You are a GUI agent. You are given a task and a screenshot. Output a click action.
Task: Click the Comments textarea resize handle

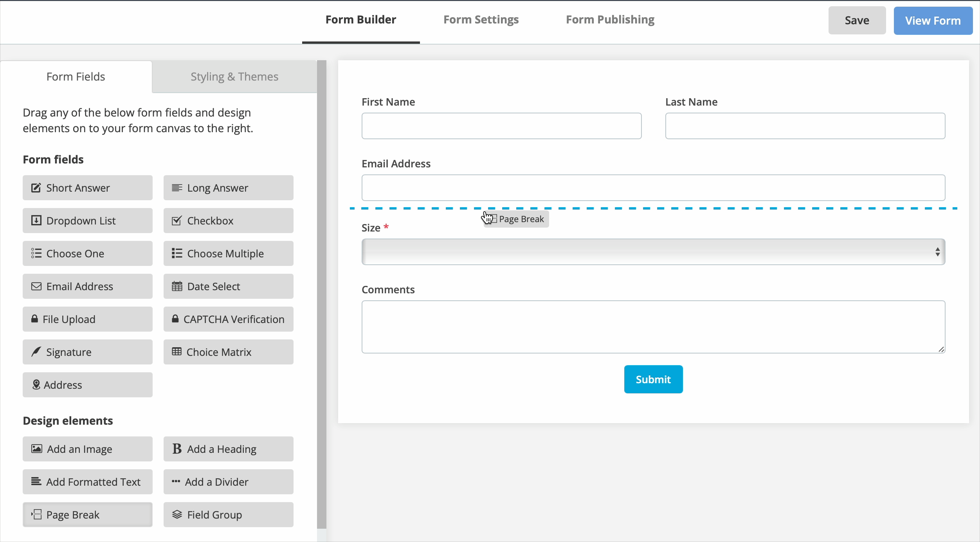941,349
